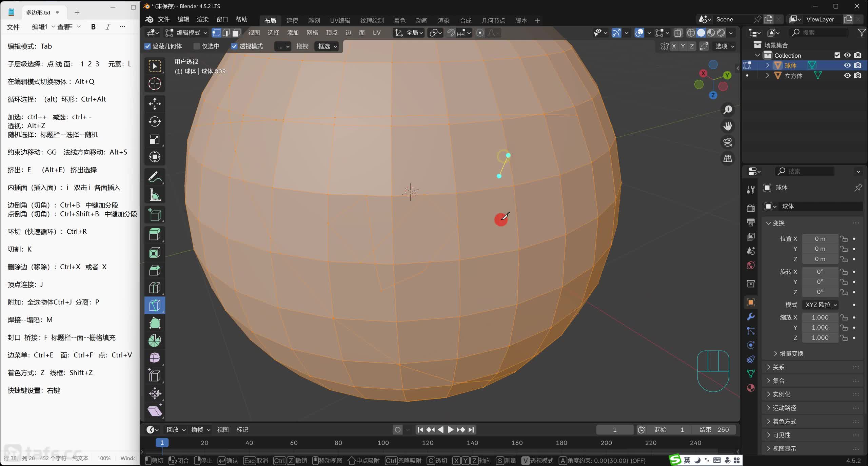Viewport: 868px width, 466px height.
Task: Expand the 关系 panel
Action: pyautogui.click(x=778, y=367)
